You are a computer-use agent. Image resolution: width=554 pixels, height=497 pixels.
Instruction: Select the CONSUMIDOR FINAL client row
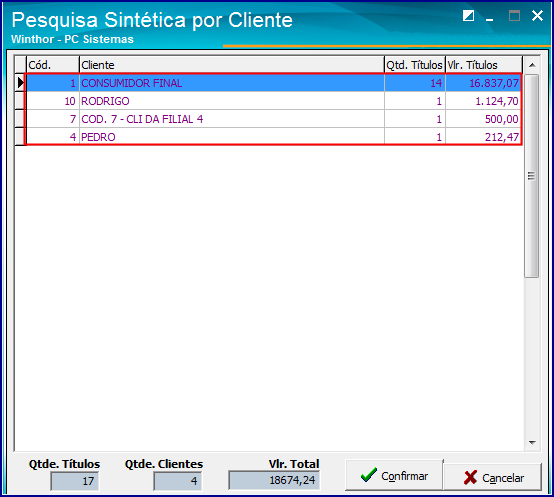pyautogui.click(x=274, y=83)
